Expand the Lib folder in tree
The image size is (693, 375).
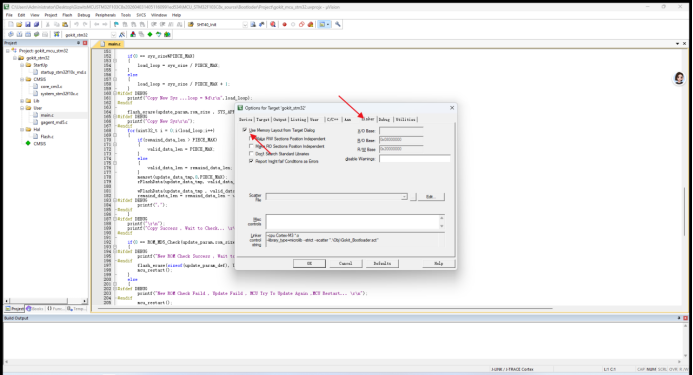pos(22,101)
